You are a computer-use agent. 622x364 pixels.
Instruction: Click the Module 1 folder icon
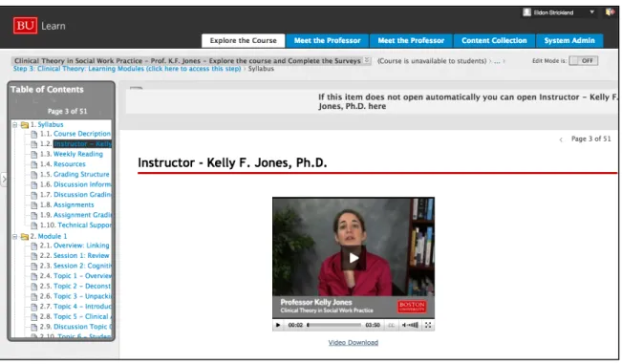pos(25,237)
